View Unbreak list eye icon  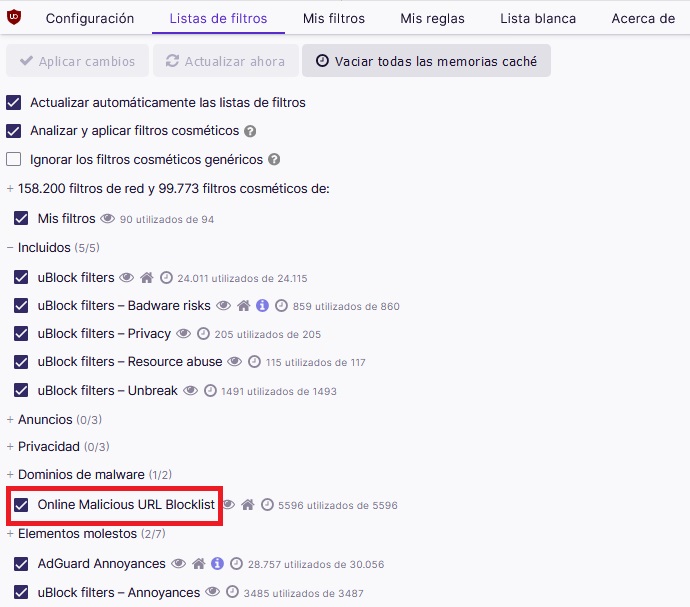(190, 390)
